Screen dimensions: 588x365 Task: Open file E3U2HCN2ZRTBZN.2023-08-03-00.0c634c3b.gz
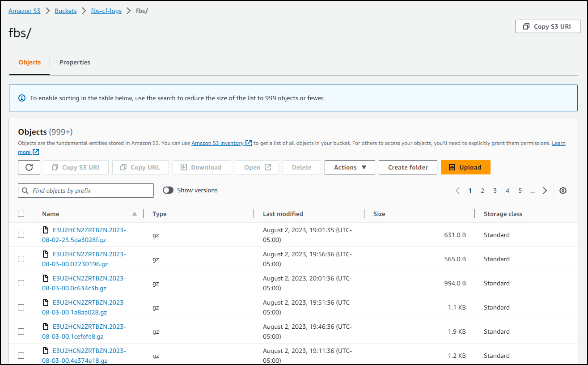84,283
